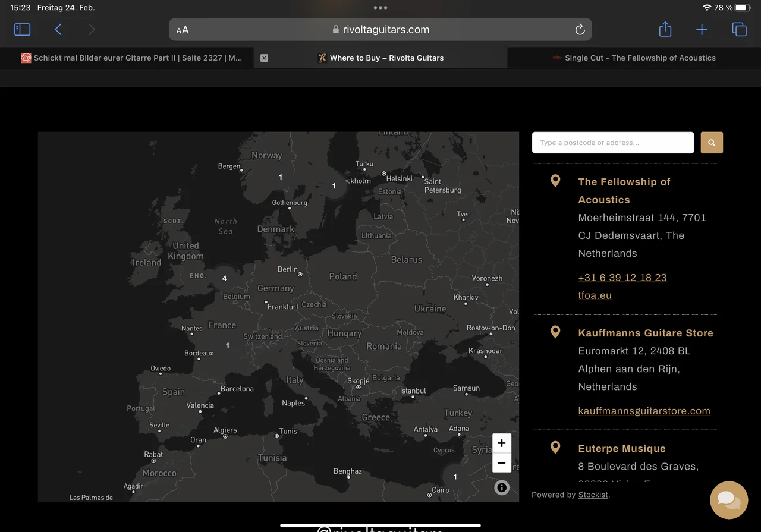761x532 pixels.
Task: Open the chat support bubble
Action: [x=729, y=500]
